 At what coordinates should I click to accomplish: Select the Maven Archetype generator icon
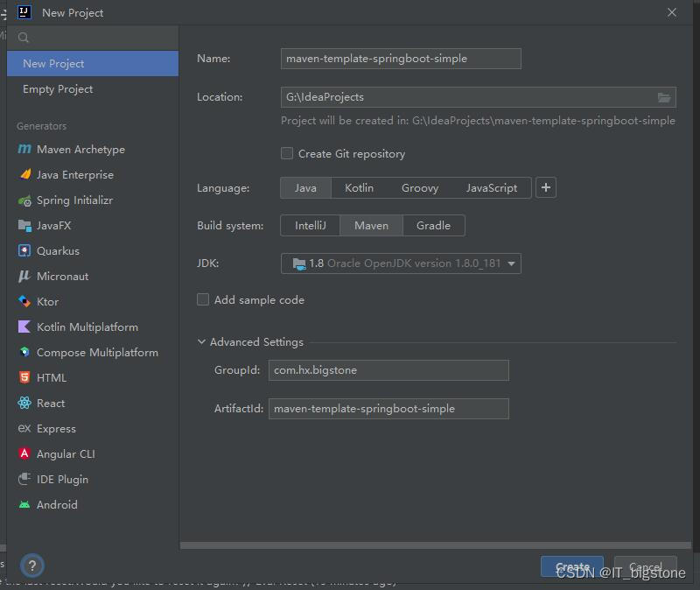point(24,149)
